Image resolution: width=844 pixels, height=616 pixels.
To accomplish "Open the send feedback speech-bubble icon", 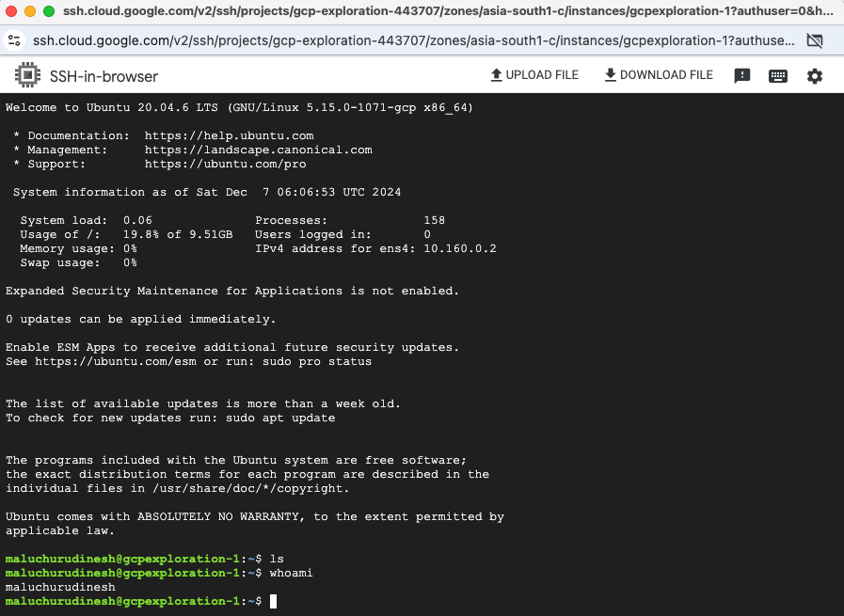I will (742, 75).
